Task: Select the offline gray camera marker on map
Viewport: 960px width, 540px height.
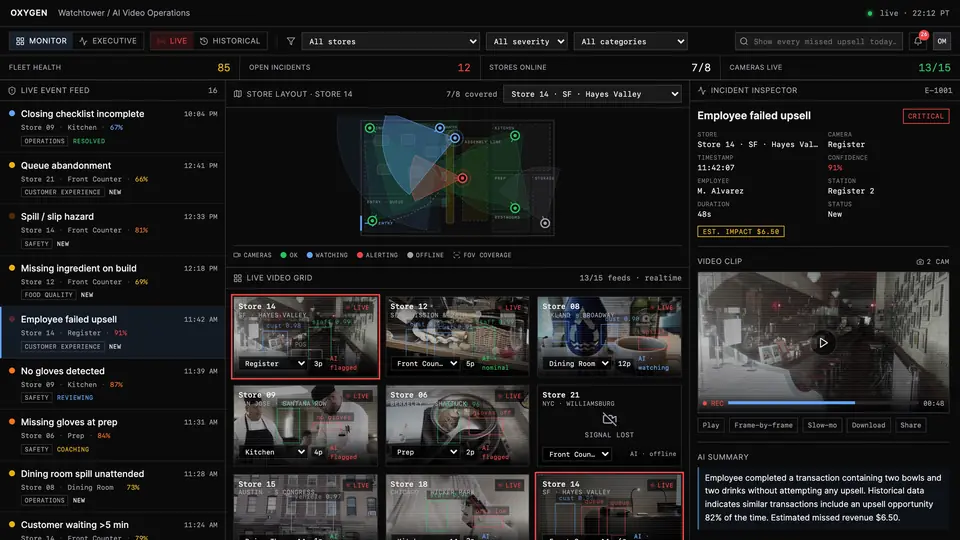Action: tap(545, 223)
